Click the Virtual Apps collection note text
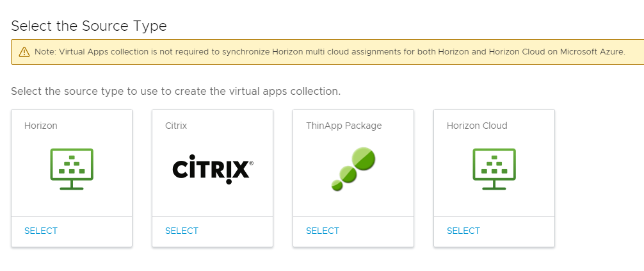644x271 pixels. click(x=330, y=52)
